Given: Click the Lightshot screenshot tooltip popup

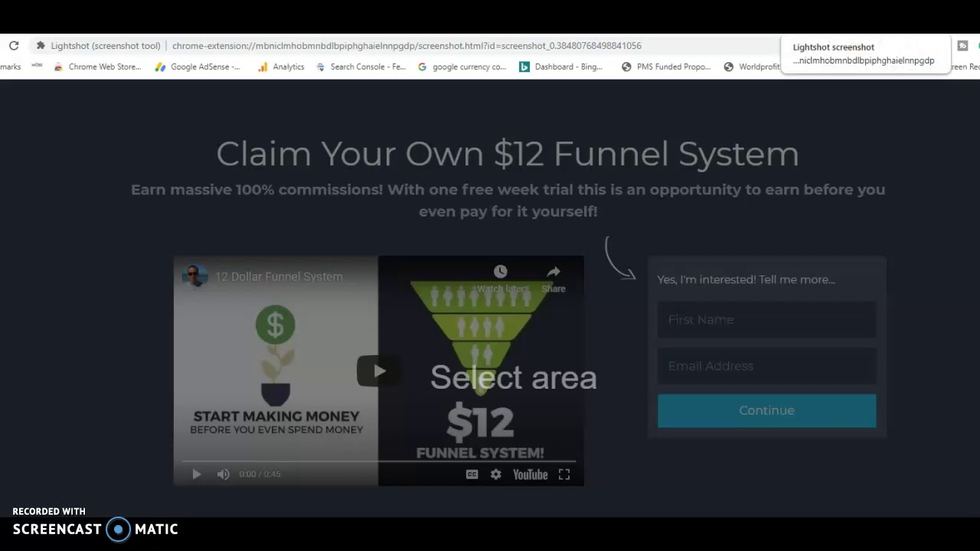Looking at the screenshot, I should [865, 54].
